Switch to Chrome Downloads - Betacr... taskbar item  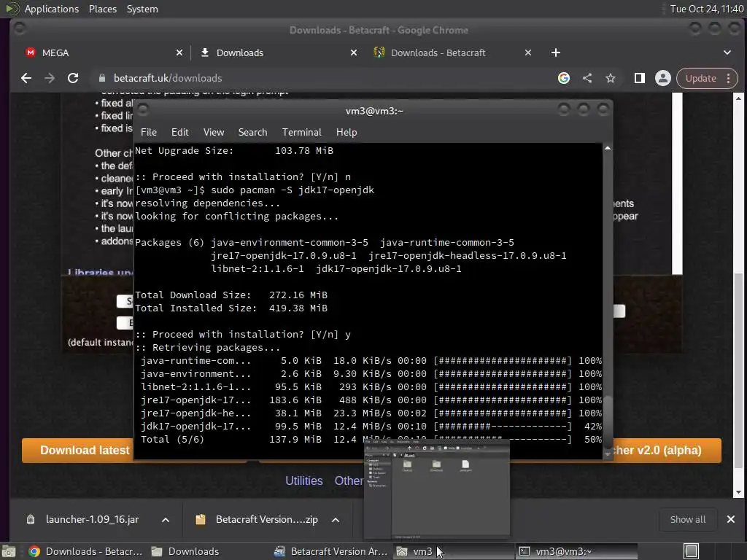[86, 551]
